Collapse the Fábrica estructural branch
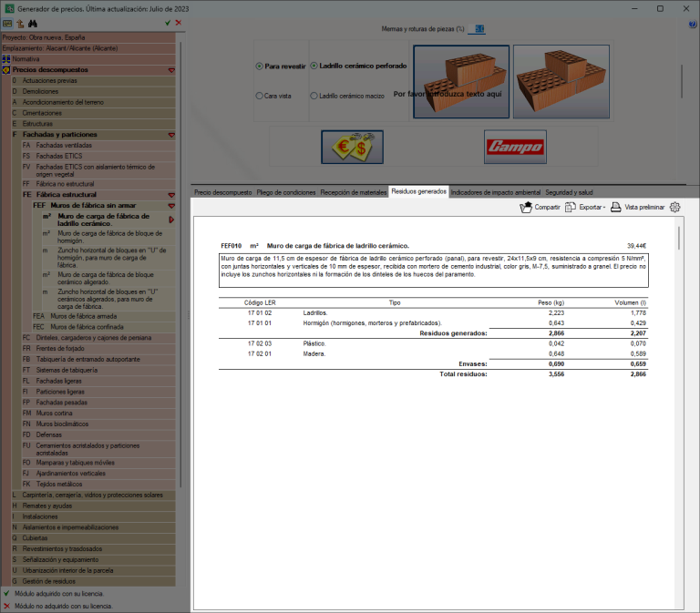Image resolution: width=700 pixels, height=613 pixels. (x=171, y=195)
